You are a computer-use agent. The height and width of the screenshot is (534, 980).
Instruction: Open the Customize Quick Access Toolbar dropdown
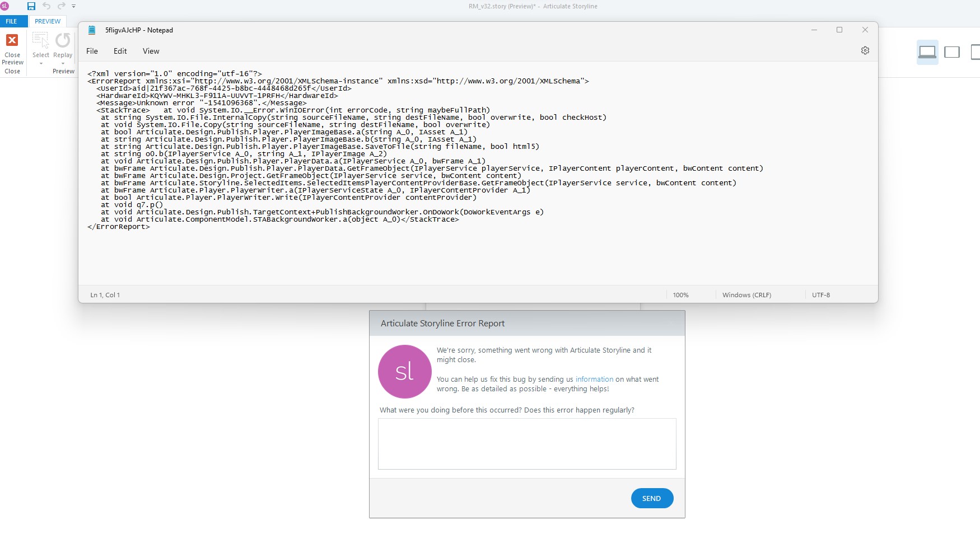point(74,6)
